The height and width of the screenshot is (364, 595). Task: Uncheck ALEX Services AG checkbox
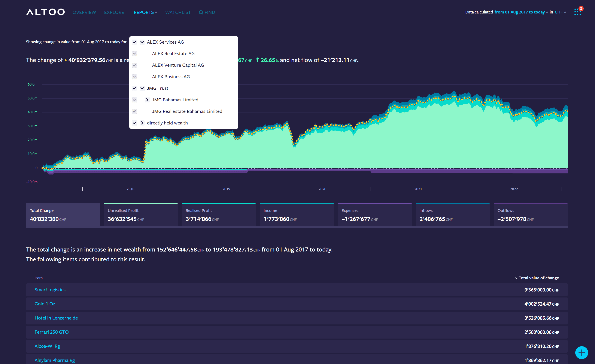134,42
